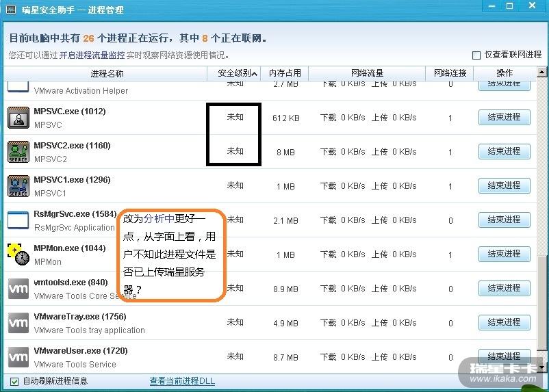
Task: End the MPSVC2.exe process
Action: click(x=505, y=151)
